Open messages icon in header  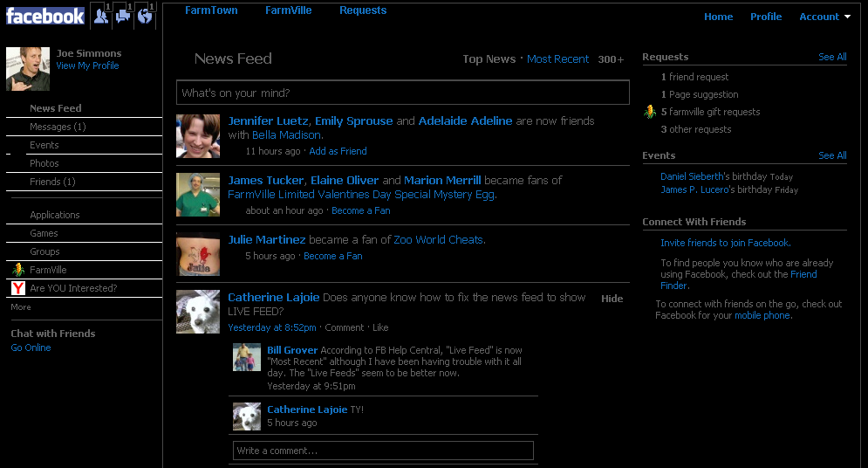tap(123, 16)
